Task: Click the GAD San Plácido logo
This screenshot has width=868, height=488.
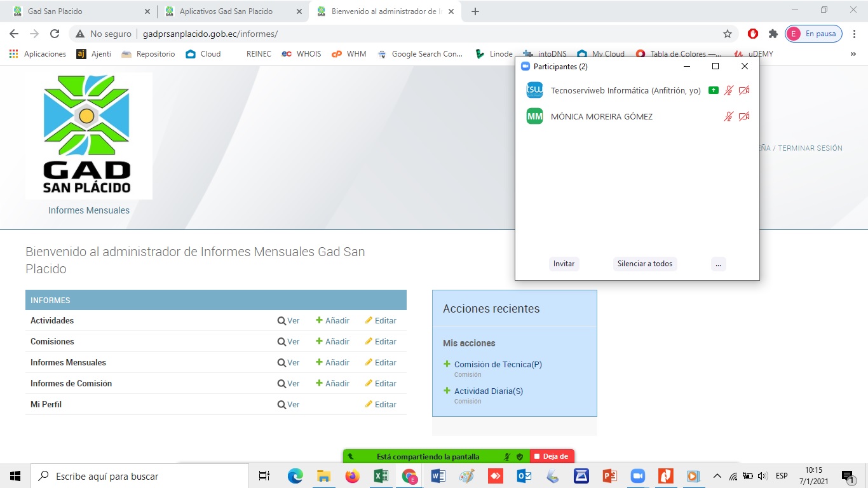Action: [88, 136]
